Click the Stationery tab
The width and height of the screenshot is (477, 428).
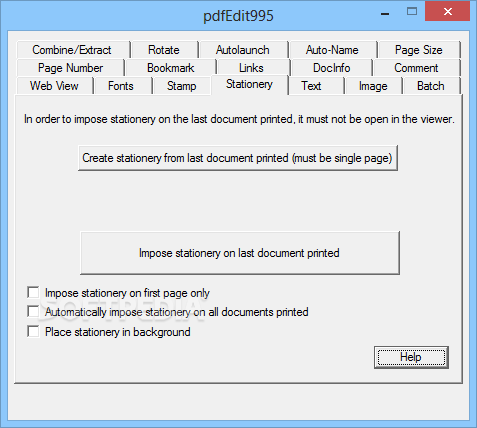pos(250,85)
